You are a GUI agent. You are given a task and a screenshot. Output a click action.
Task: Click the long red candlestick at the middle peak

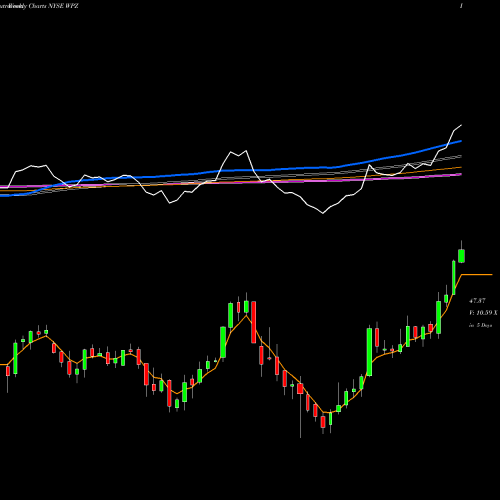click(254, 322)
